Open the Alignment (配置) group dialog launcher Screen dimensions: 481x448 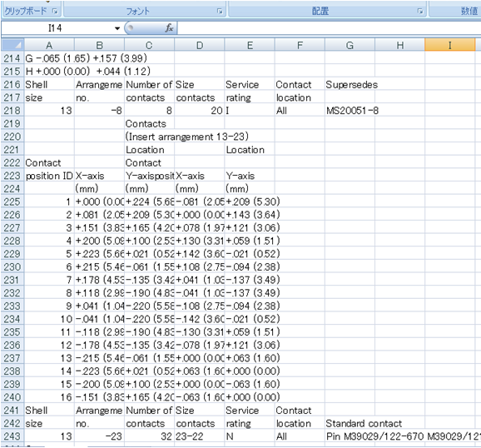pyautogui.click(x=420, y=12)
